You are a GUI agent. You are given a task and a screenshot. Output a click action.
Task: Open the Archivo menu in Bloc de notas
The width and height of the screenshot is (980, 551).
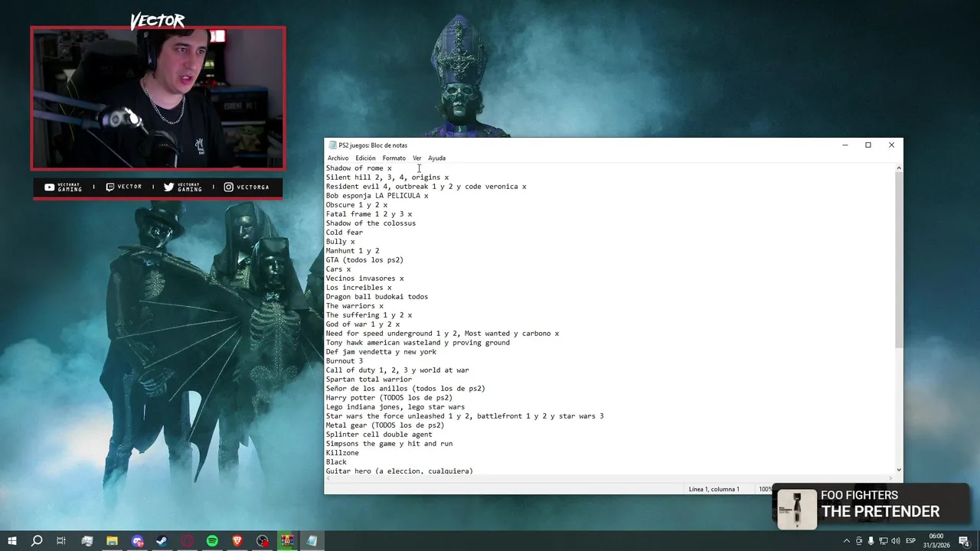(x=338, y=158)
